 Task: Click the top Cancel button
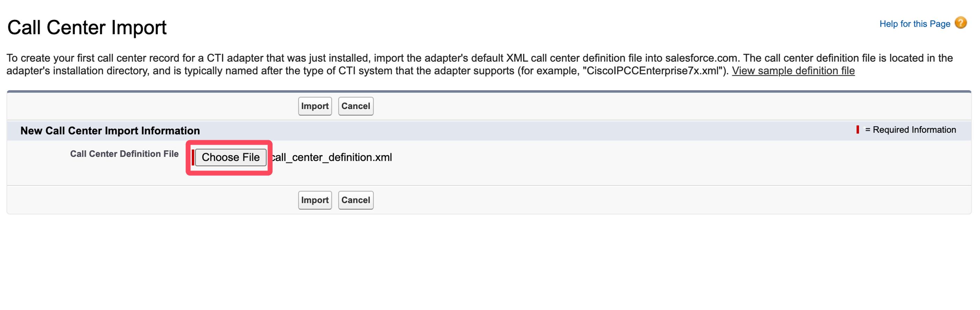pos(355,106)
